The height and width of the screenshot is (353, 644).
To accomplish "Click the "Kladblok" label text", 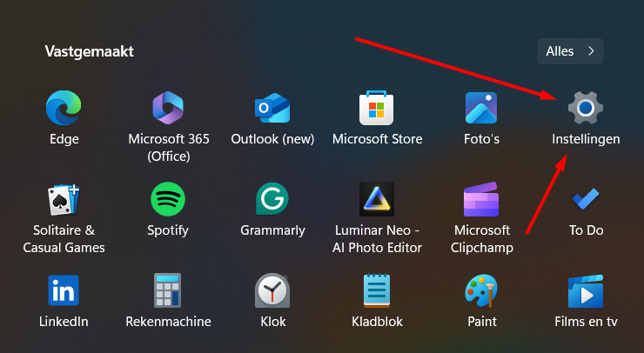I will click(377, 321).
